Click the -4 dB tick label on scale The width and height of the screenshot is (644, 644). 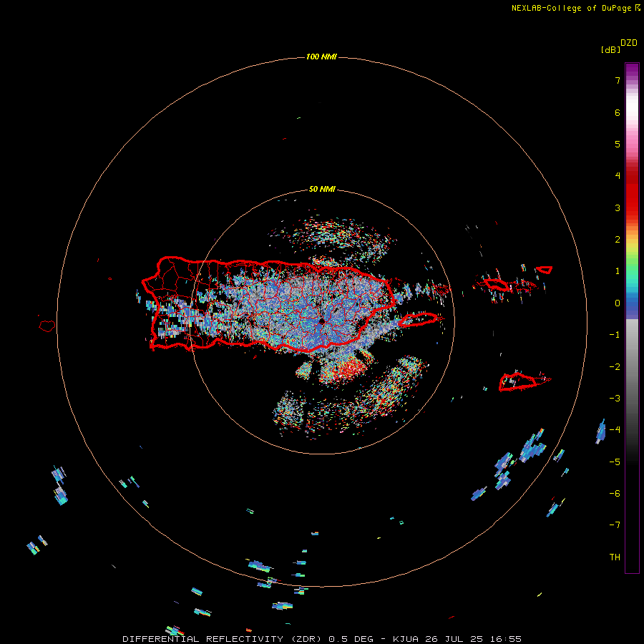tap(615, 430)
